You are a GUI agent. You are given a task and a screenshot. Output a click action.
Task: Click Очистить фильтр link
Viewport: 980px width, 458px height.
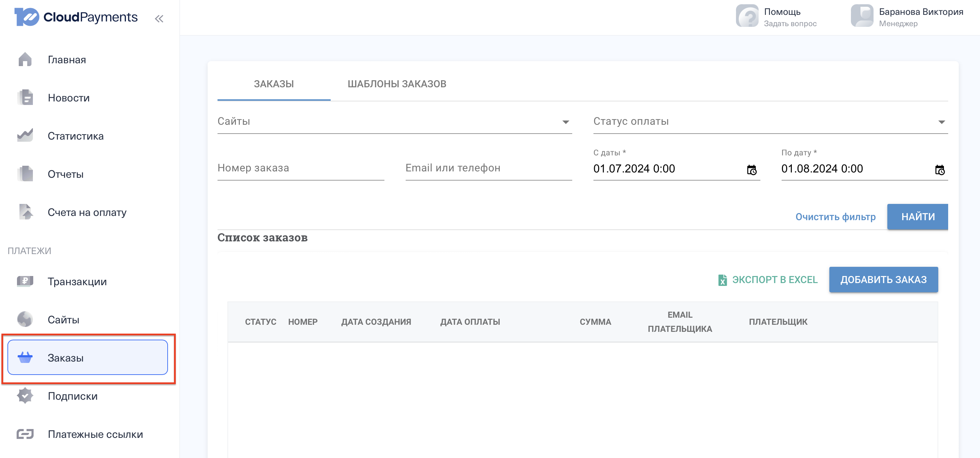point(835,217)
